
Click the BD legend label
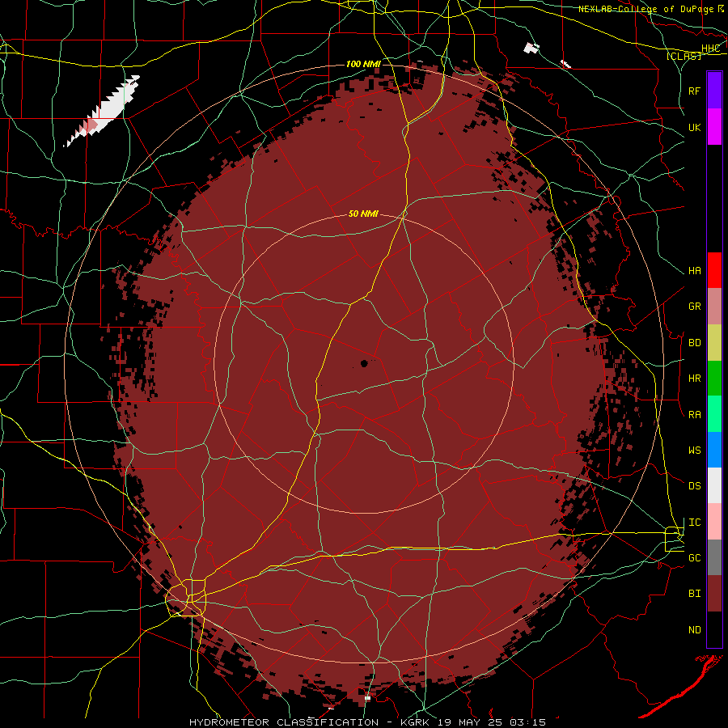pos(694,343)
